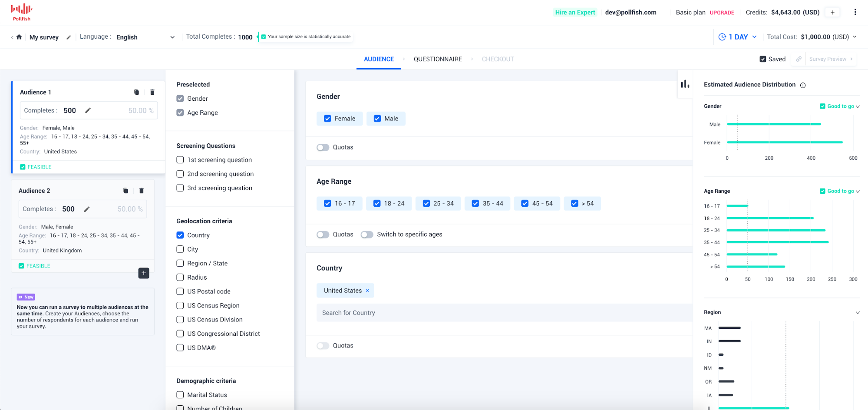Viewport: 868px width, 410px height.
Task: Expand the Total Cost dropdown
Action: tap(855, 37)
